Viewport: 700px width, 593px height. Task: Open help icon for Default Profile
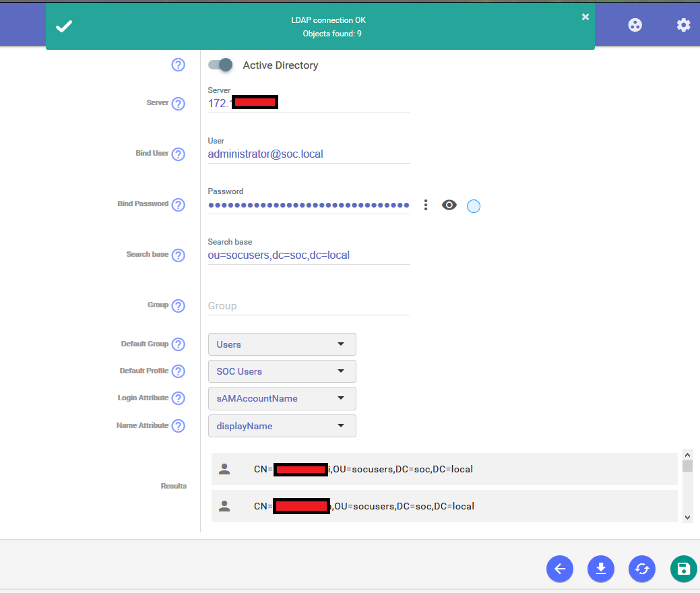tap(178, 371)
